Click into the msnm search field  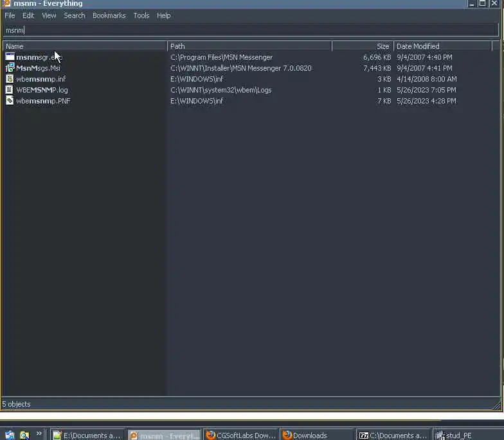[251, 30]
